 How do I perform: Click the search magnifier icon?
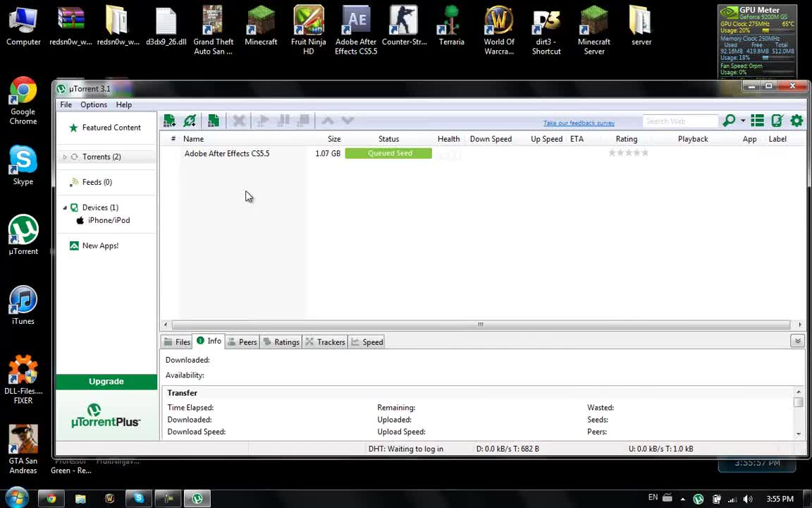coord(729,121)
